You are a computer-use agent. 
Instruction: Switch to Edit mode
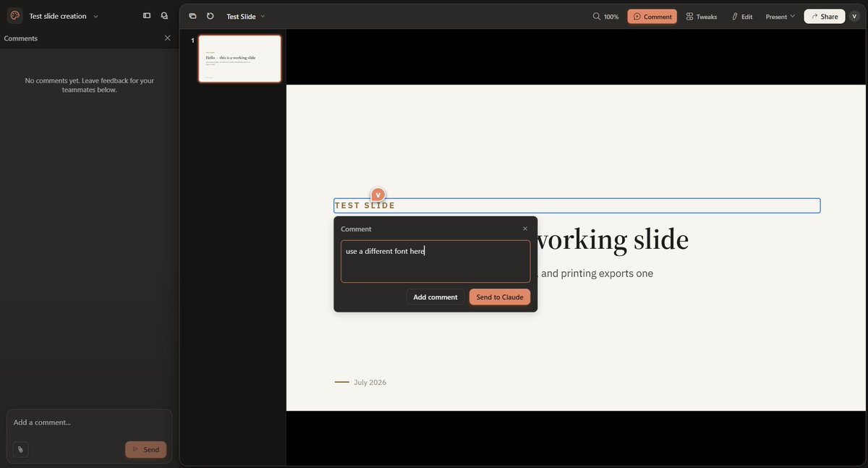(x=742, y=17)
